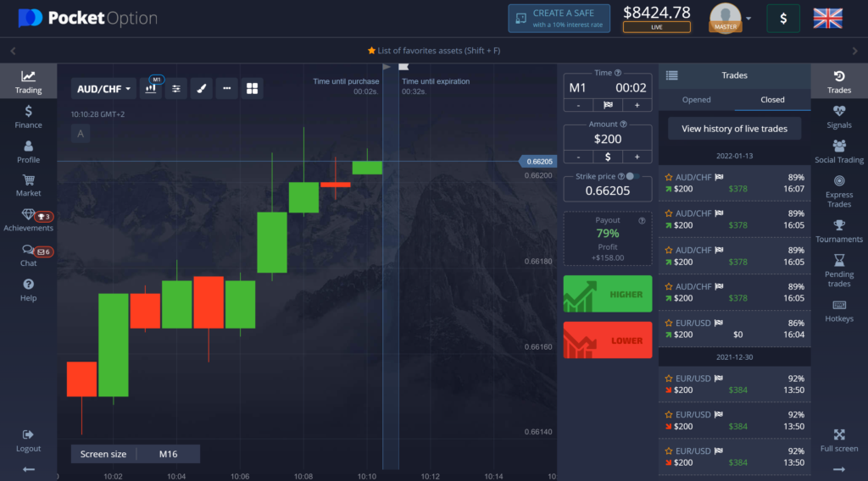Image resolution: width=868 pixels, height=481 pixels.
Task: Open the Finance section
Action: tap(28, 117)
